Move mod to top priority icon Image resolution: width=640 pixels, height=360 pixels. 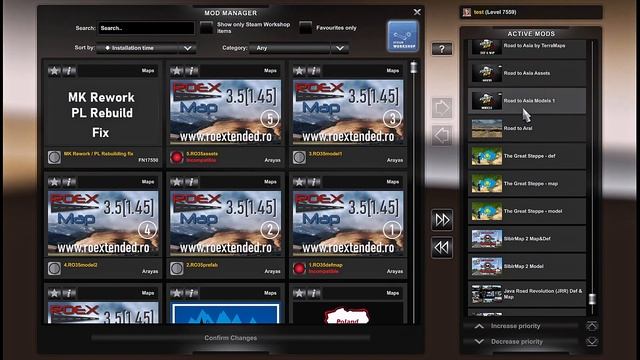[592, 326]
